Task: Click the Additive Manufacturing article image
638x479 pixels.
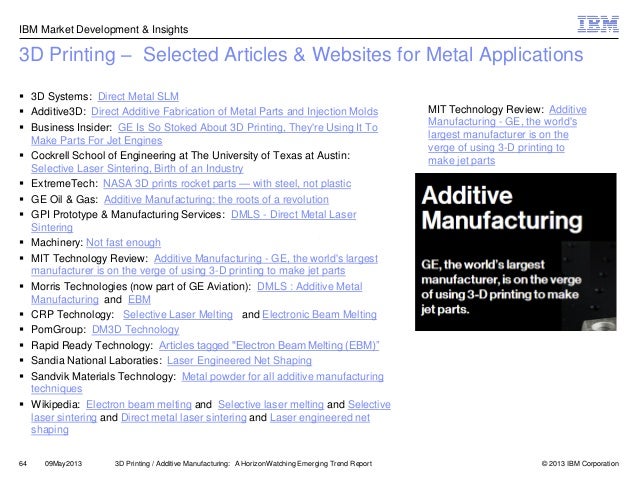Action: tap(516, 252)
